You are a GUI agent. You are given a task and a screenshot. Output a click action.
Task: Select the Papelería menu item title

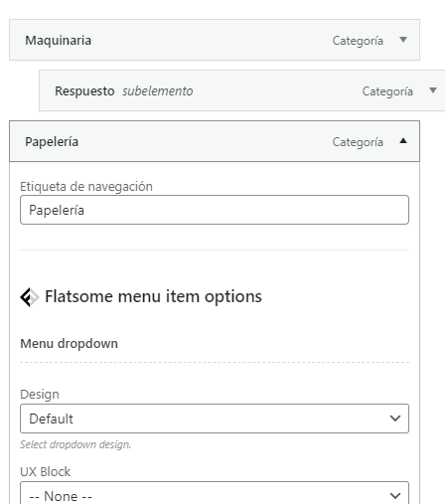(52, 142)
